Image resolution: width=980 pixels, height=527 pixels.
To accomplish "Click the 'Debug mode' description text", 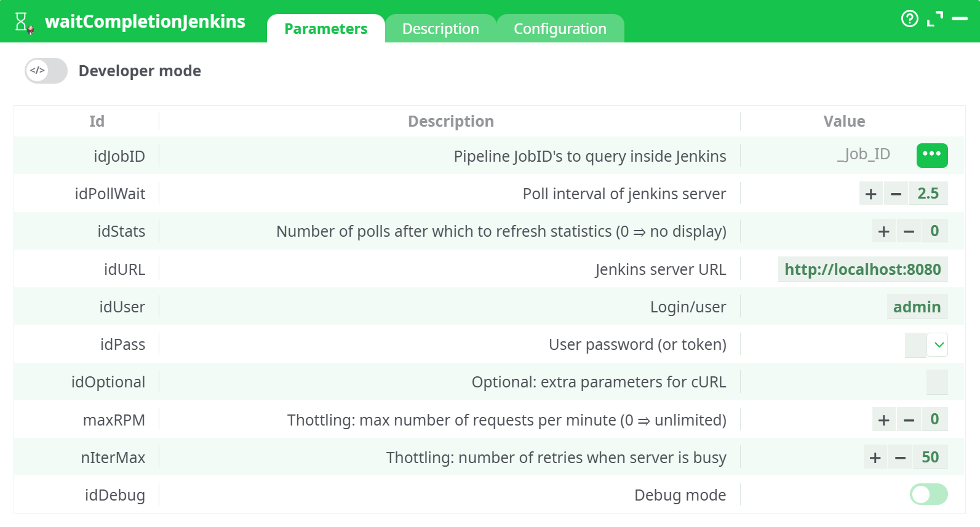I will click(x=680, y=495).
